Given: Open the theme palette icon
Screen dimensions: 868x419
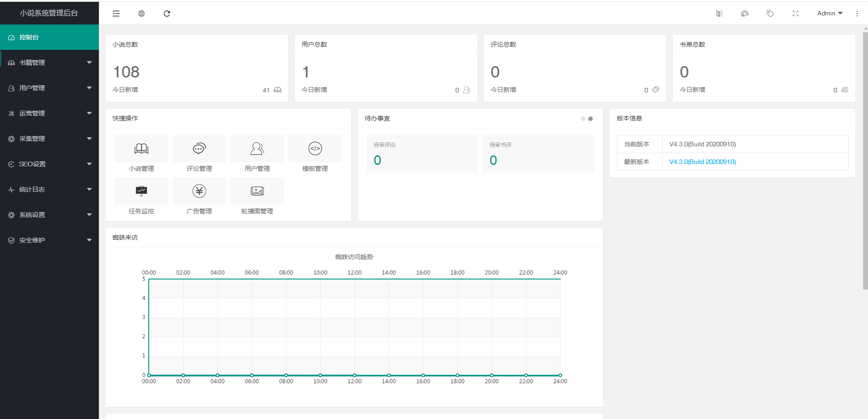Looking at the screenshot, I should (745, 14).
